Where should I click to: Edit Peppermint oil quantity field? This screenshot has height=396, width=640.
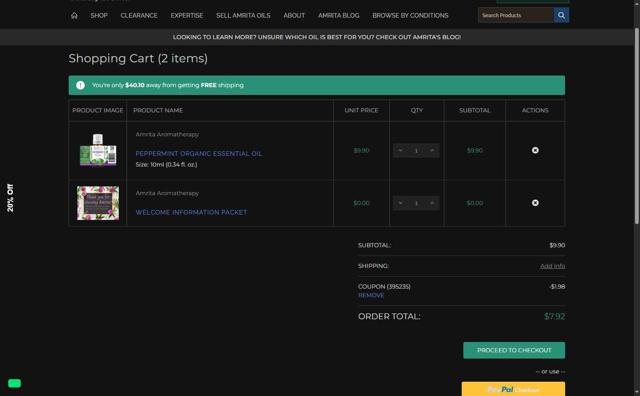point(416,150)
